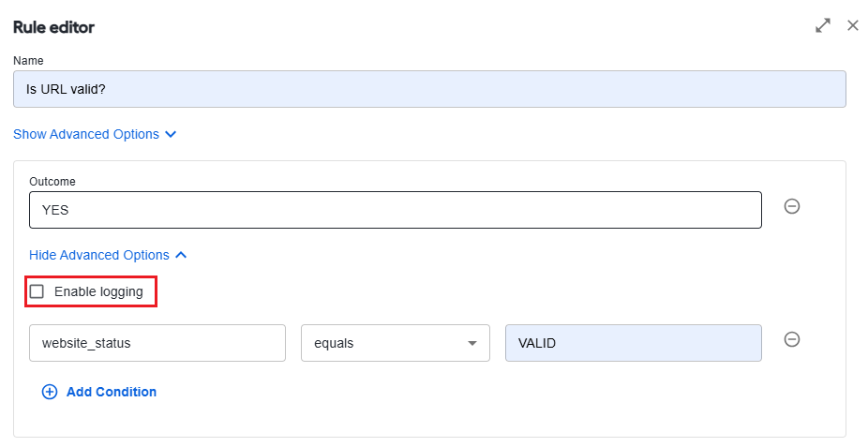Click the plus icon beside Add Condition
Image resolution: width=868 pixels, height=447 pixels.
click(50, 392)
